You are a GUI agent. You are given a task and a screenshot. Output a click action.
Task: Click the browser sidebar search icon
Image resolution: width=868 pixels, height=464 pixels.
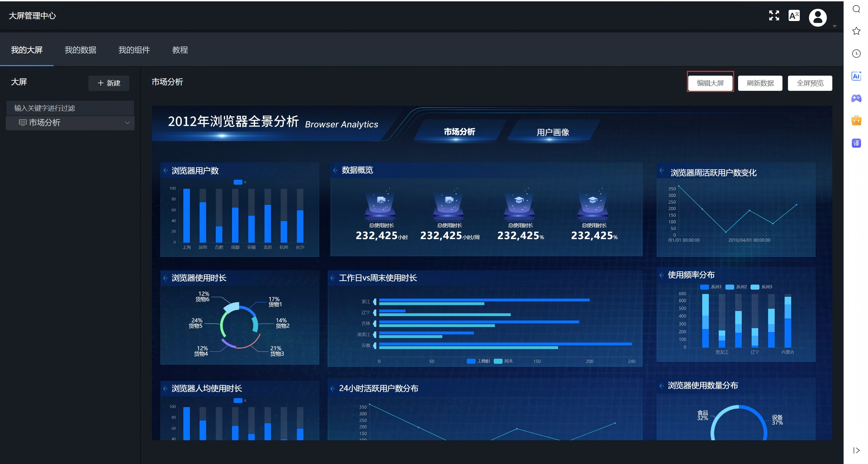[856, 9]
